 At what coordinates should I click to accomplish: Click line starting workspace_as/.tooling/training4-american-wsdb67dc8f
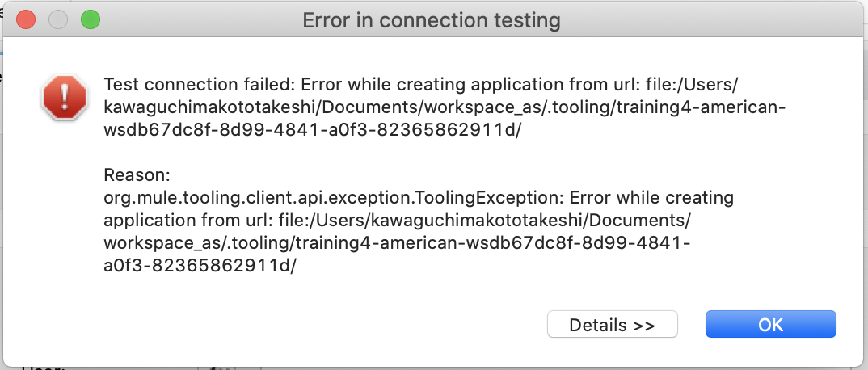[x=397, y=243]
